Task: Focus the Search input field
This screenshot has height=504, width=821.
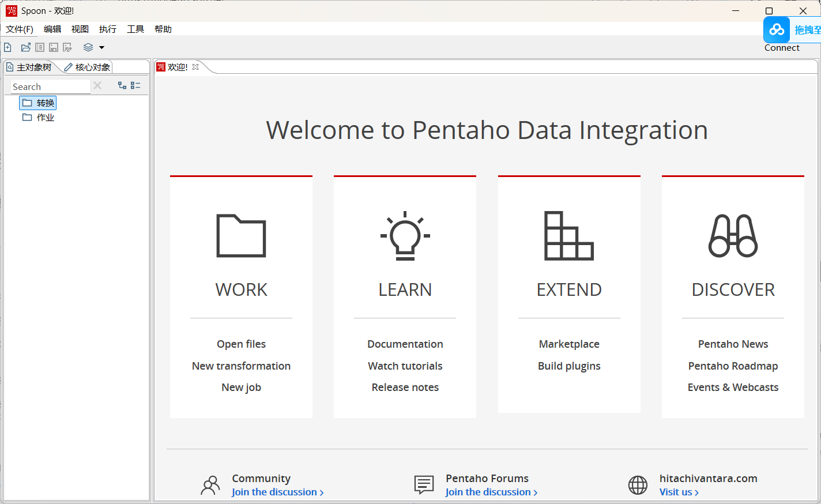Action: click(x=51, y=86)
